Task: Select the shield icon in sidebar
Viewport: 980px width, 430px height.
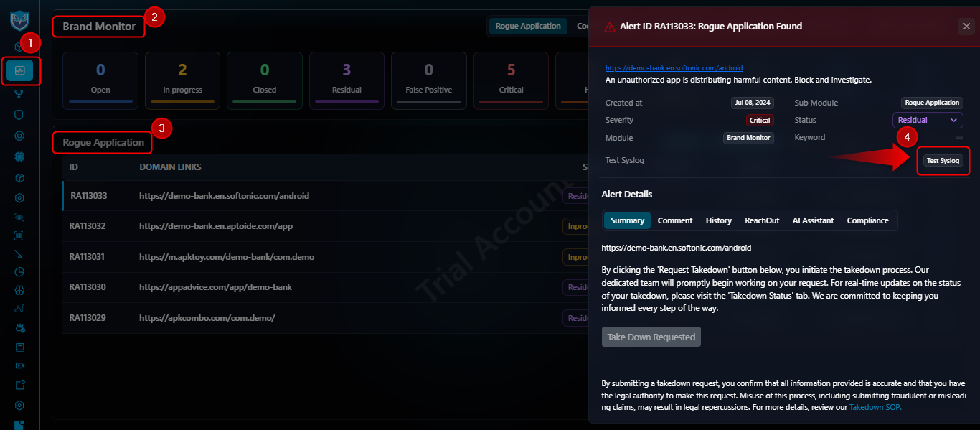Action: [19, 114]
